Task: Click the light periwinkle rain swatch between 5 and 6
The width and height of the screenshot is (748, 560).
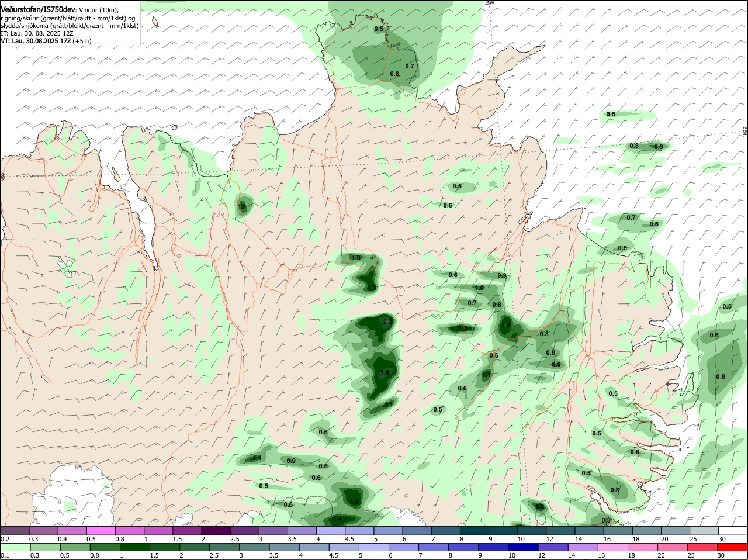Action: (373, 547)
